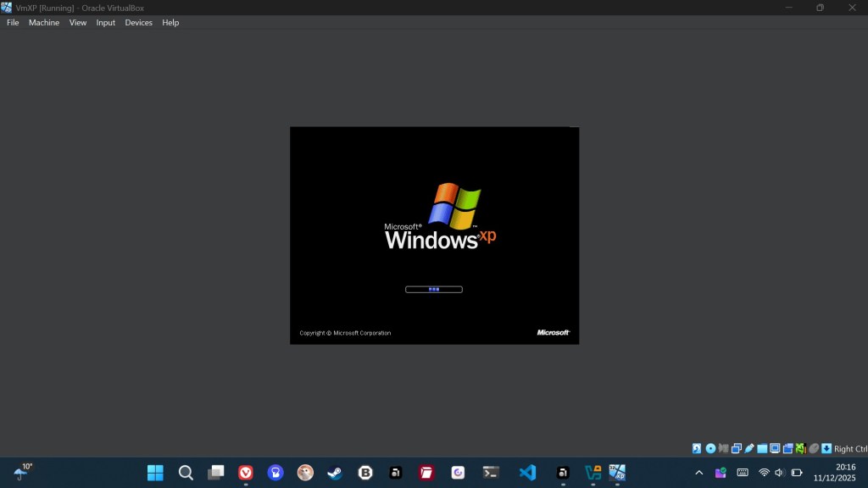868x488 pixels.
Task: Show hidden system tray icons
Action: coord(699,473)
